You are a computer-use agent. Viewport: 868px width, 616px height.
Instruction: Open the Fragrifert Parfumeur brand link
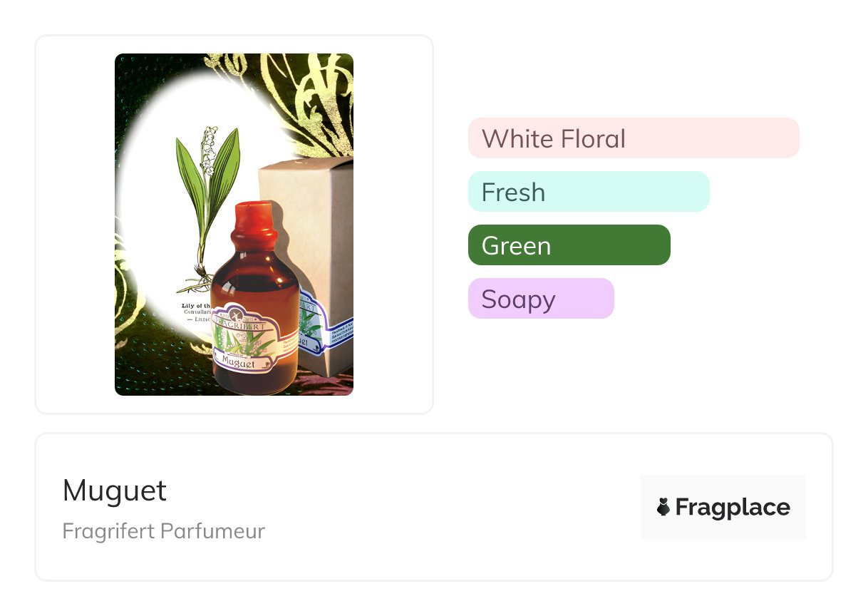click(x=163, y=531)
